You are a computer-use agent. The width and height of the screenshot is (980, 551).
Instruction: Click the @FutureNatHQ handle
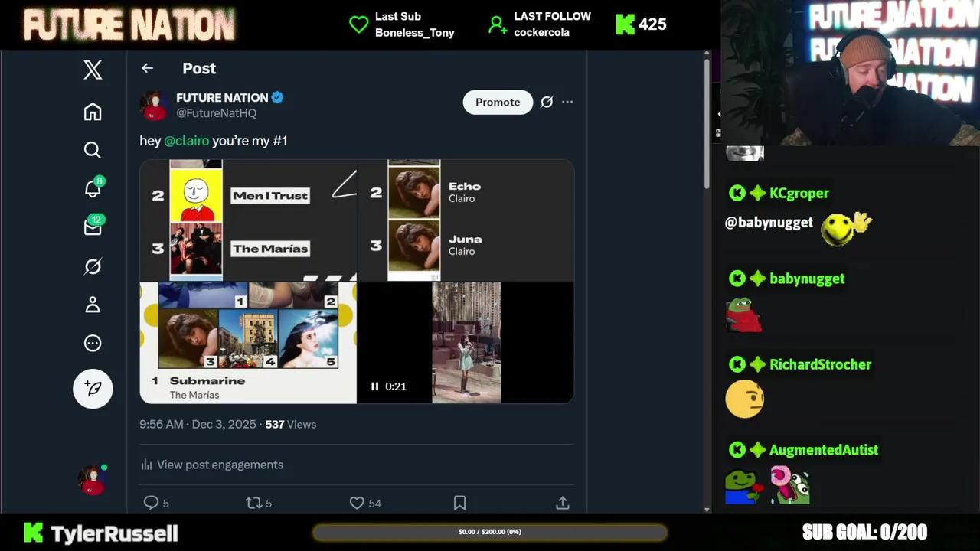216,113
